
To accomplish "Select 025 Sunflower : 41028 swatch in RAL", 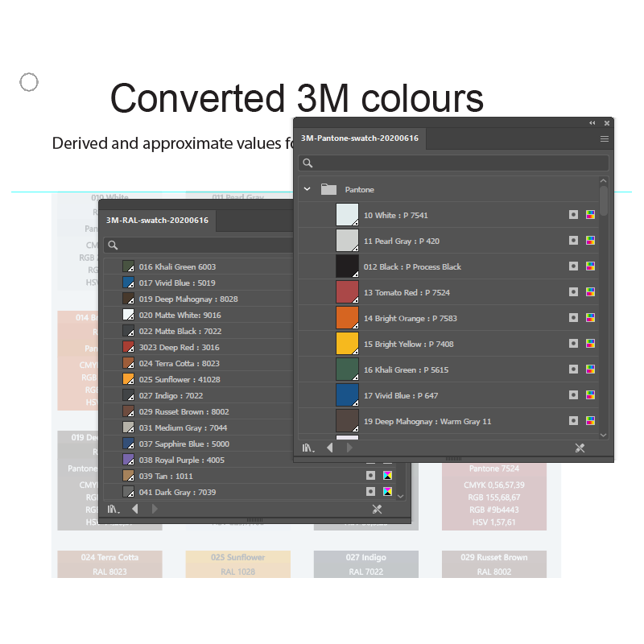I will (198, 379).
